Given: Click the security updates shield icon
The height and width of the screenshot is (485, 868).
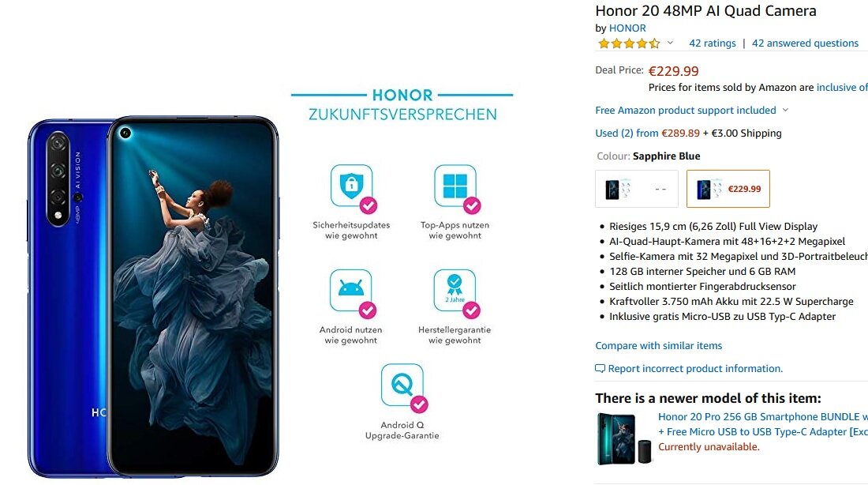Looking at the screenshot, I should coord(351,186).
